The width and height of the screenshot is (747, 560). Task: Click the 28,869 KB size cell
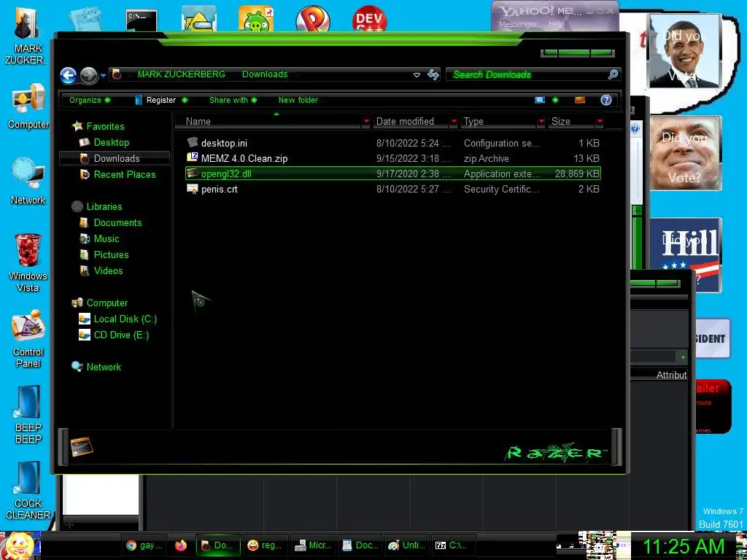577,174
